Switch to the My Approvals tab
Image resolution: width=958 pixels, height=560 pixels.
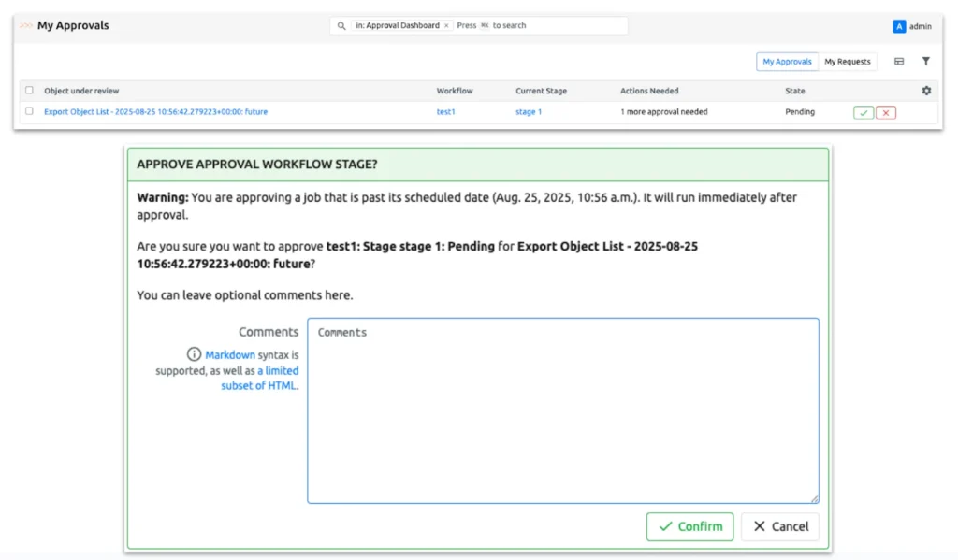tap(787, 61)
